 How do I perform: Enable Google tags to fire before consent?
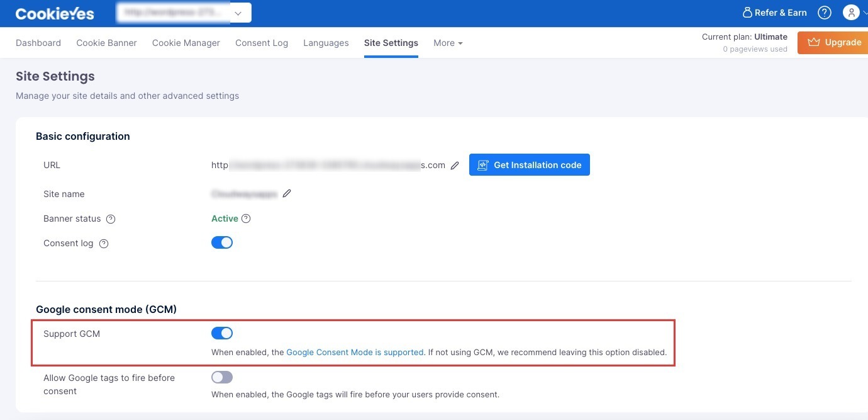pyautogui.click(x=221, y=377)
